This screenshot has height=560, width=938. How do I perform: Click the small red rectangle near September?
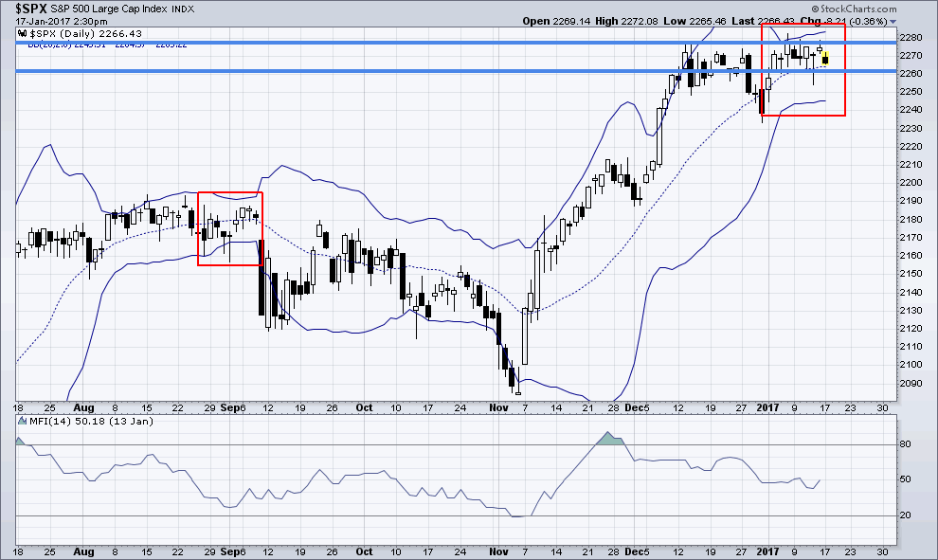coord(230,228)
